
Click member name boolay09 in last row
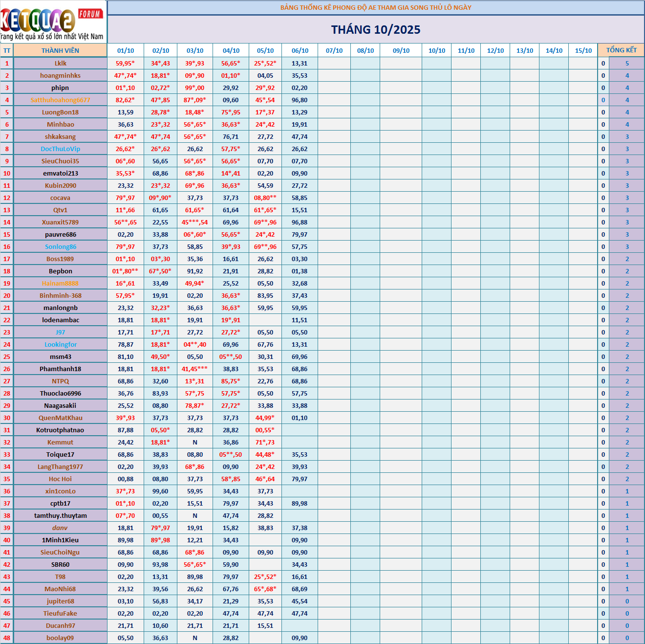(x=60, y=638)
